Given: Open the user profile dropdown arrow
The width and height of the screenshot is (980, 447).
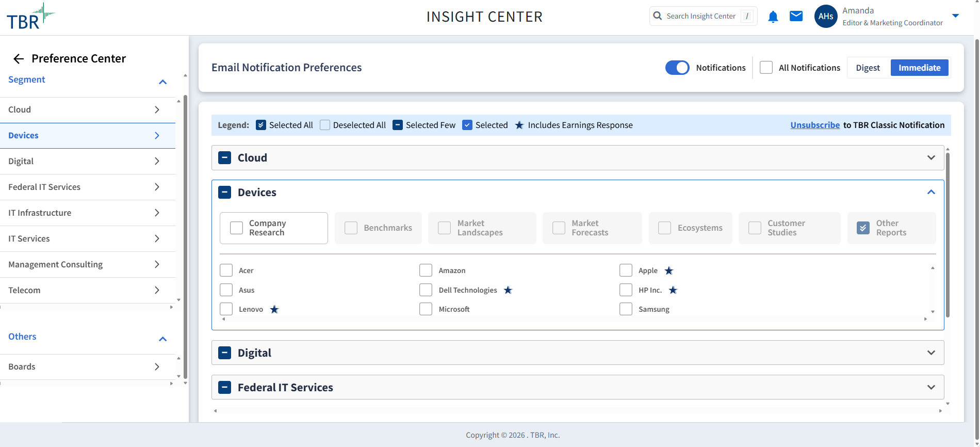Looking at the screenshot, I should (x=955, y=16).
